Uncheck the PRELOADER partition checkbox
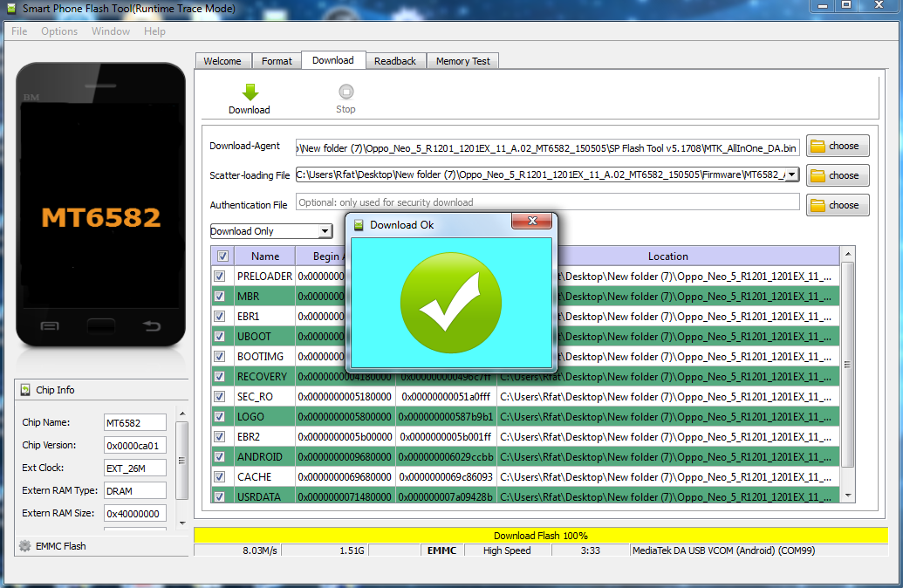 coord(219,276)
